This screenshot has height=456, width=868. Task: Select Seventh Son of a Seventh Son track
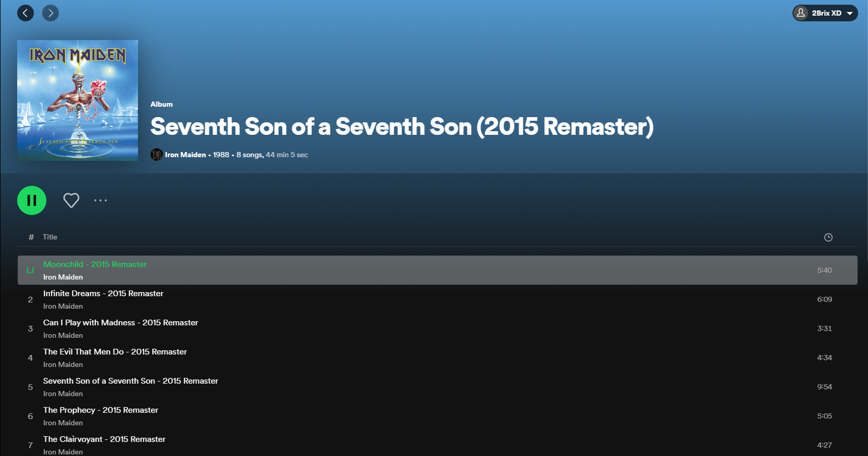coord(130,381)
